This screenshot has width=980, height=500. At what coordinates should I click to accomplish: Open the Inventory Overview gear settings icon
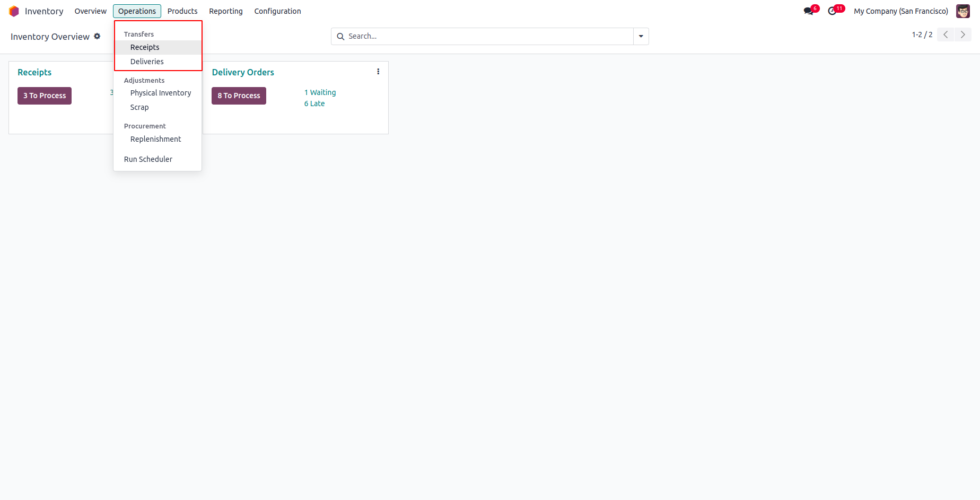(x=97, y=36)
